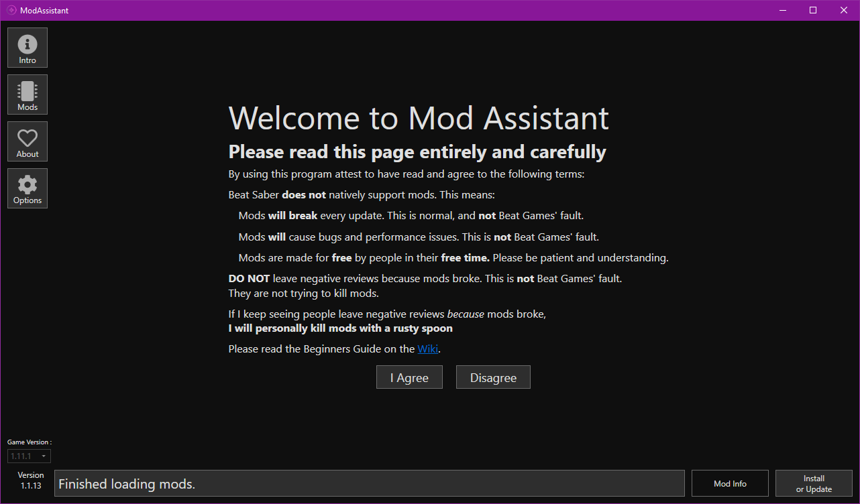Click the 'Mods are made for free' line
The height and width of the screenshot is (504, 860).
pos(453,257)
